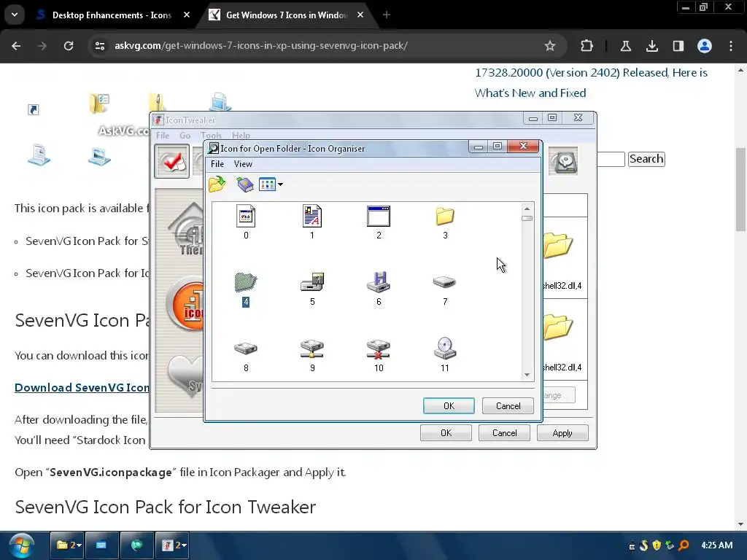Screen dimensions: 747x560
Task: Toggle the browser side panel icon
Action: 678,46
